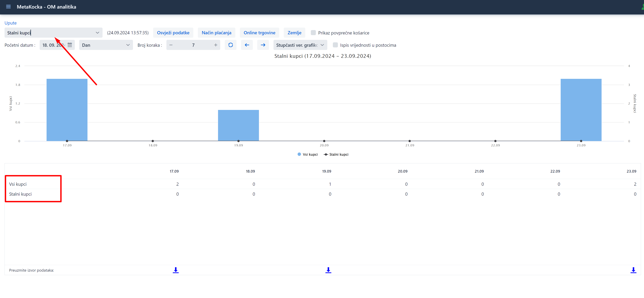
Task: Download data source for 17.09 column
Action: [175, 270]
